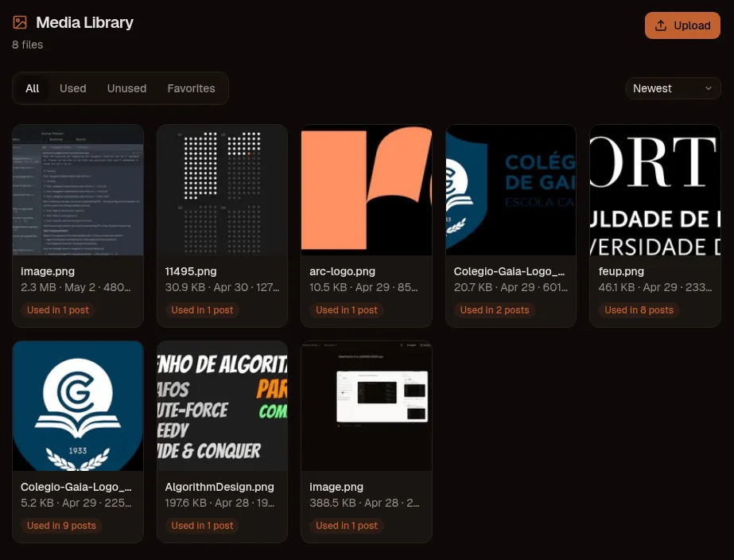Click the chevron in the Newest dropdown

(709, 88)
